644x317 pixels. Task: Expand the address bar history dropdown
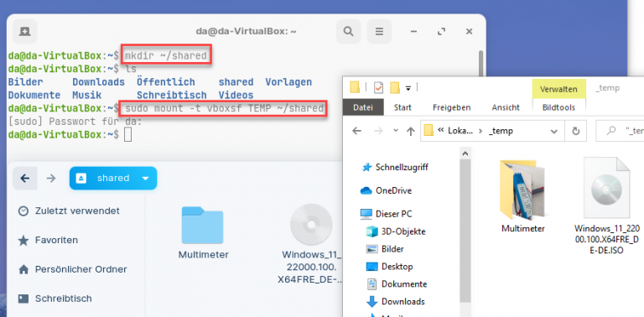pos(554,131)
